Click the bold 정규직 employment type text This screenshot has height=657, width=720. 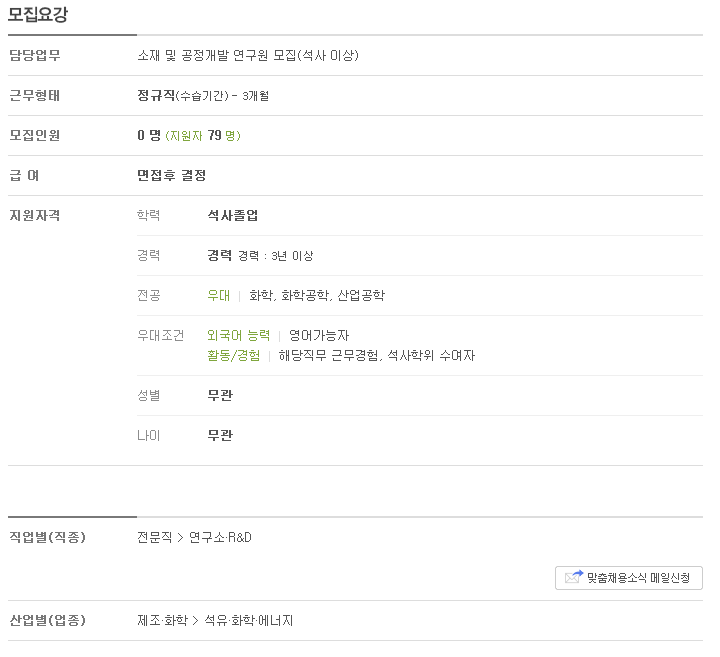156,95
